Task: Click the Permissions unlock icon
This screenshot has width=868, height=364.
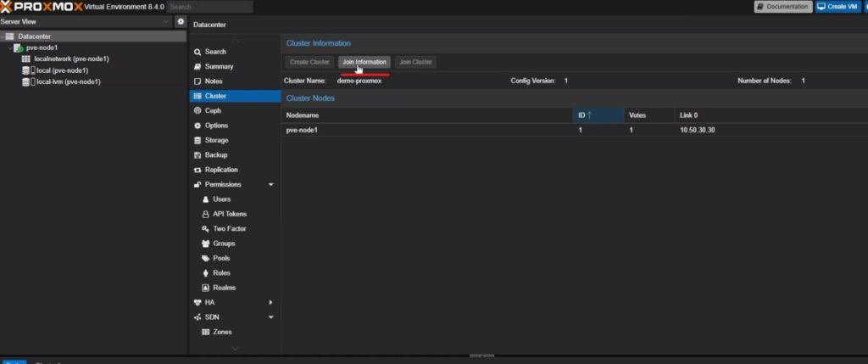Action: point(198,184)
